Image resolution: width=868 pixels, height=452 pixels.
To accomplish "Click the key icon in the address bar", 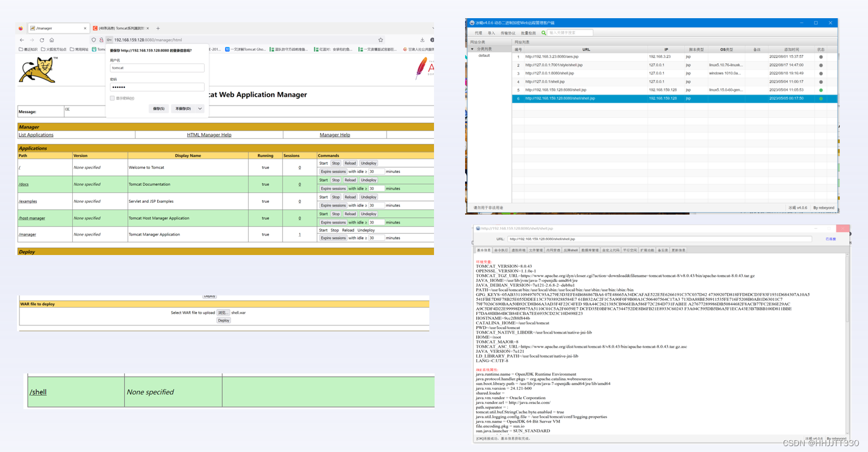I will coord(109,40).
